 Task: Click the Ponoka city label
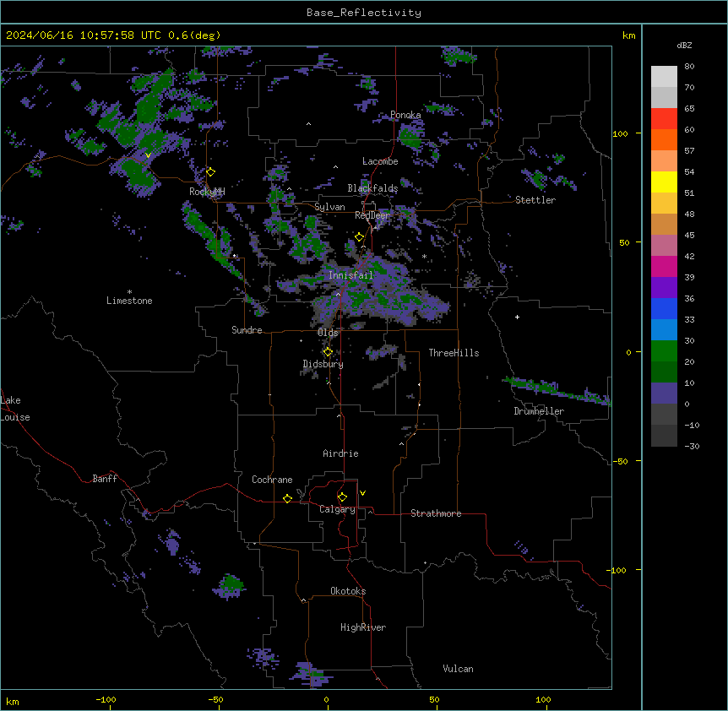[405, 115]
